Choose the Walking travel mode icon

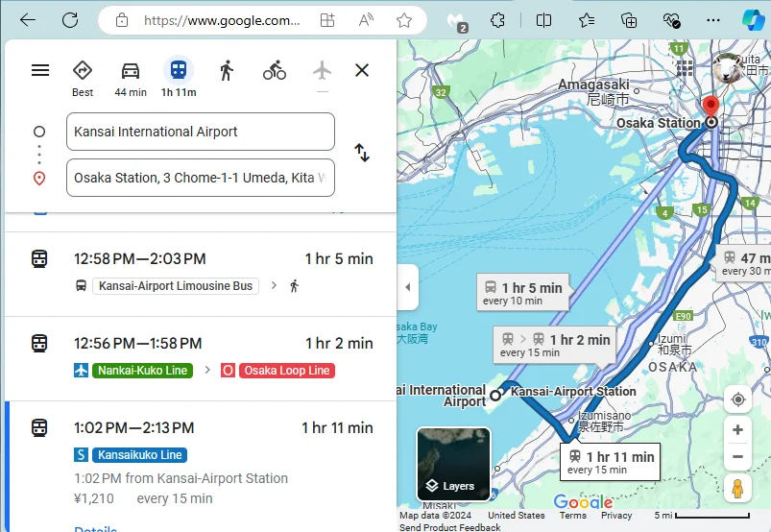(x=227, y=71)
